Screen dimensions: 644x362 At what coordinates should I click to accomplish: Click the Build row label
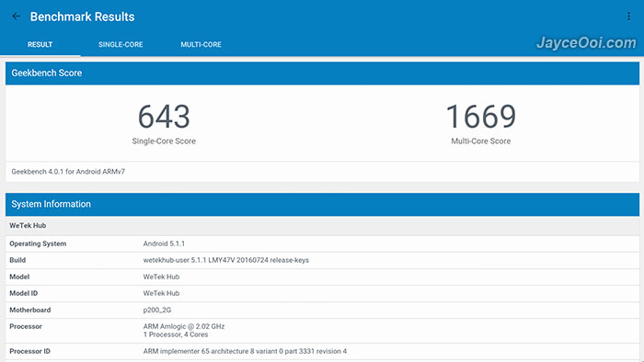(x=17, y=260)
